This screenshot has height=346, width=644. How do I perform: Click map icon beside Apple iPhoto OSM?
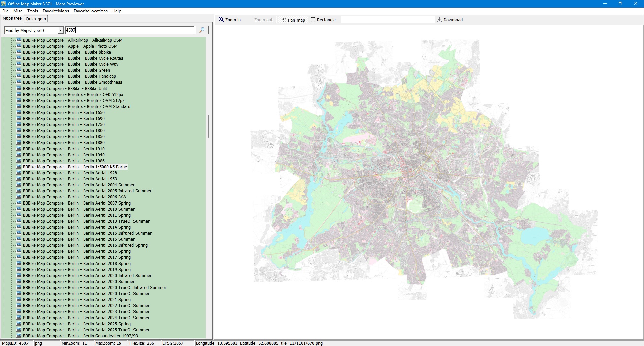pos(19,46)
